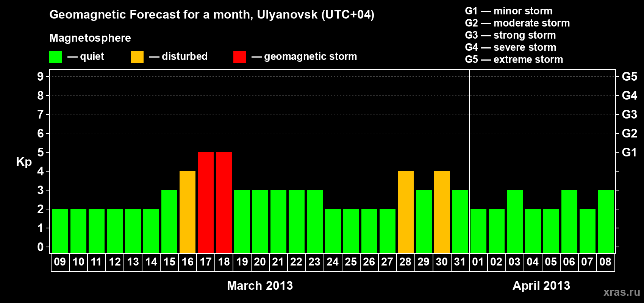
Task: Click 'G2 — moderate storm' legend text
Action: [x=517, y=23]
